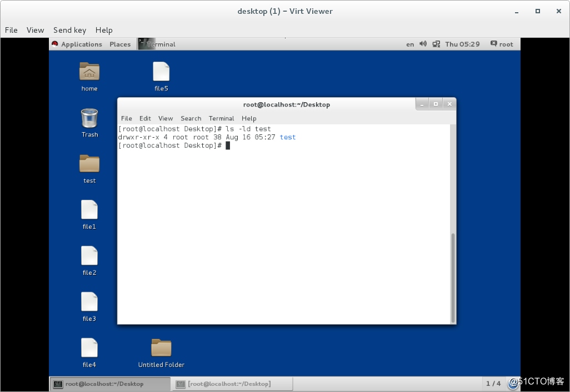
Task: Open Virt Viewer View menu
Action: [x=35, y=30]
